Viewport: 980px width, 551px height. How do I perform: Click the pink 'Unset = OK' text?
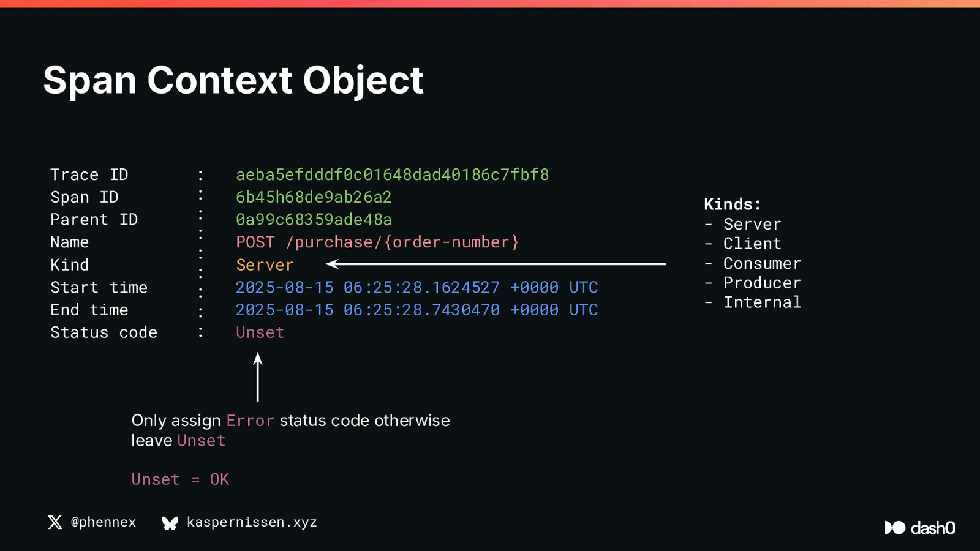pos(180,479)
